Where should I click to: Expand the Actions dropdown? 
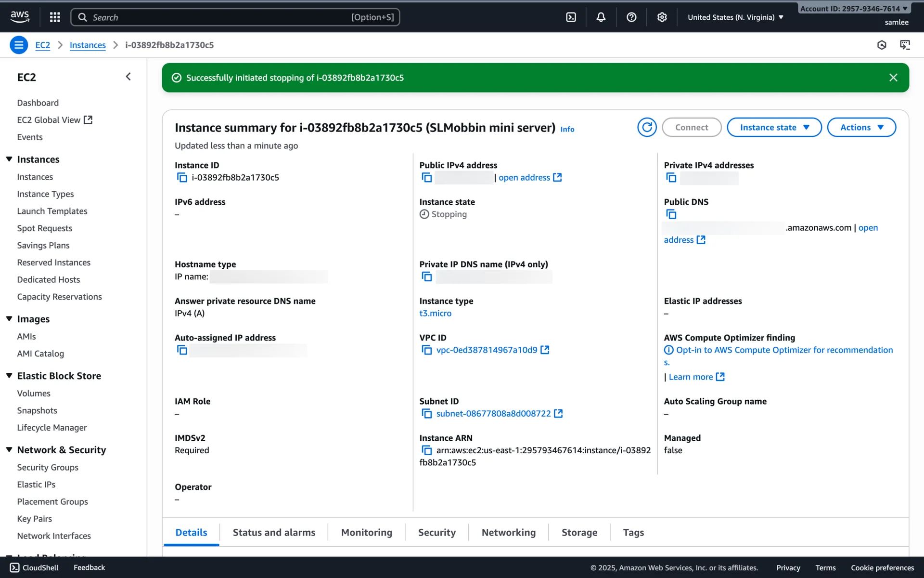(x=861, y=127)
